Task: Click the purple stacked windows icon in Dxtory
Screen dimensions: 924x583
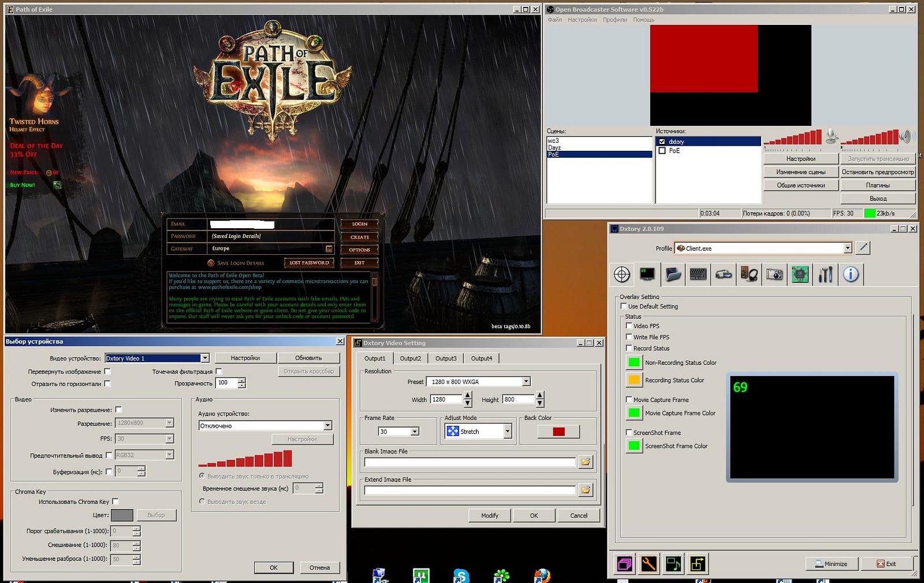Action: point(624,563)
